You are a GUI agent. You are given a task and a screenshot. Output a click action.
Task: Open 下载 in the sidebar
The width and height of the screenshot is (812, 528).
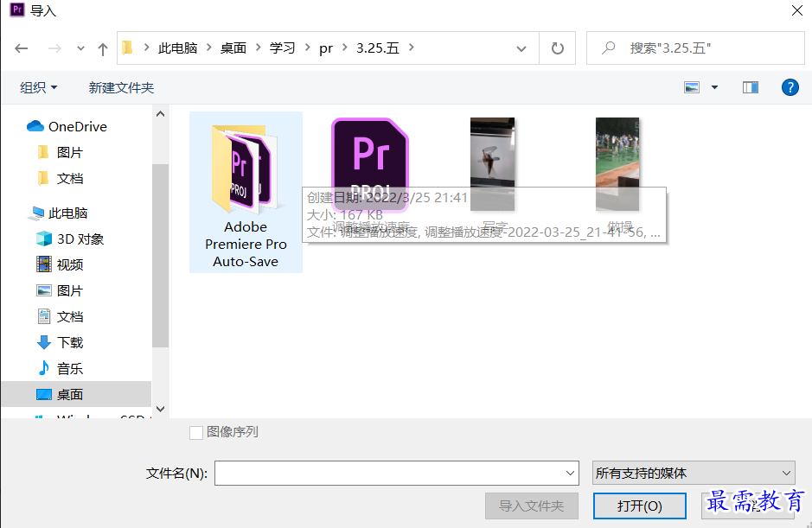[x=70, y=342]
